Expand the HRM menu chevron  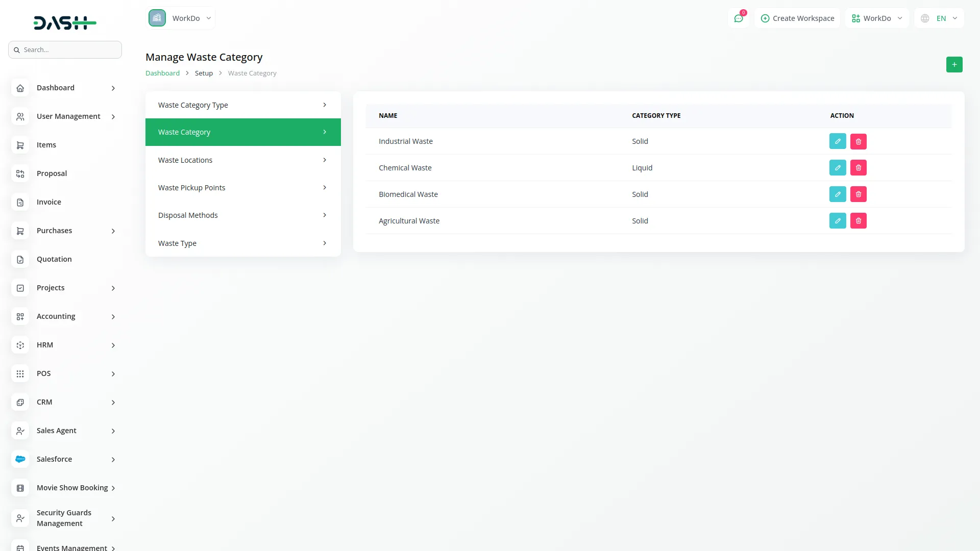pos(113,345)
